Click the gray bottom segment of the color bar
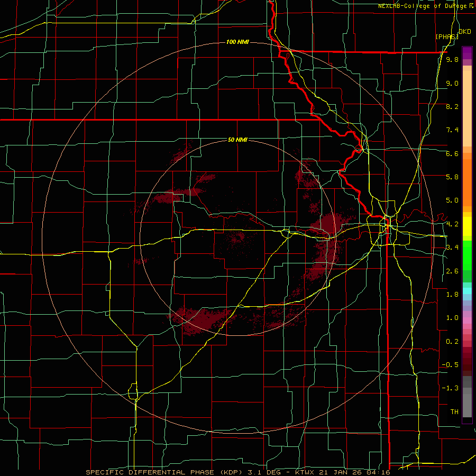Viewport: 476px width, 476px height. click(x=467, y=405)
